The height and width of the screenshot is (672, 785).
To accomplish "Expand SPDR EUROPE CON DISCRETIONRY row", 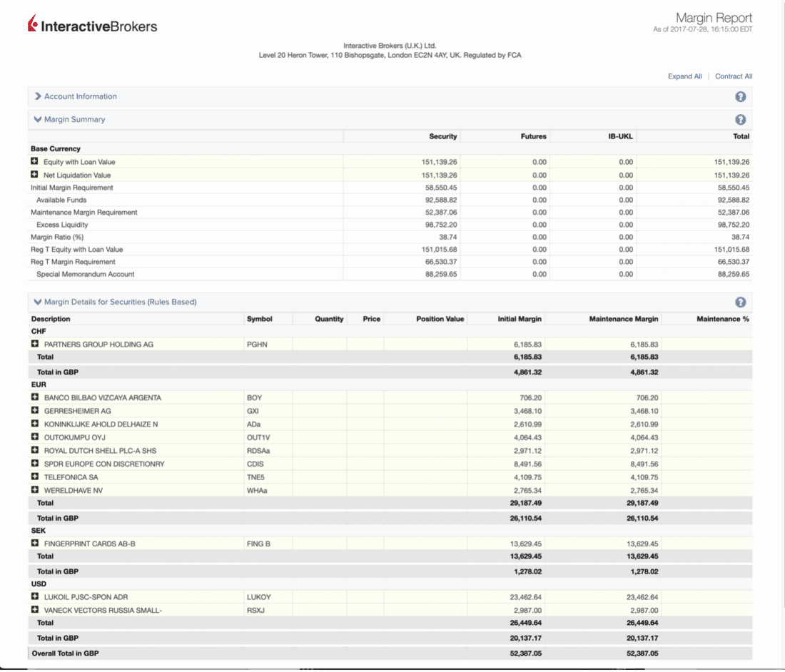I will tap(34, 464).
